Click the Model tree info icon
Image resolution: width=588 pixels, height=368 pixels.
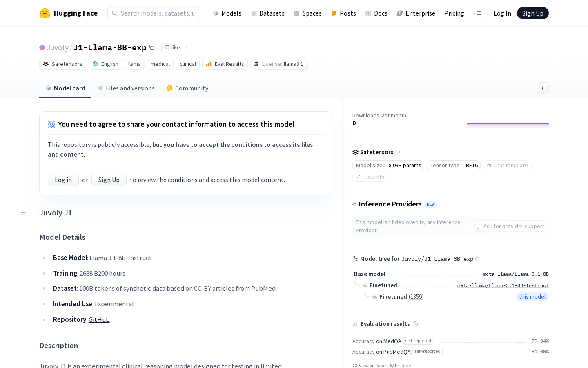(477, 259)
